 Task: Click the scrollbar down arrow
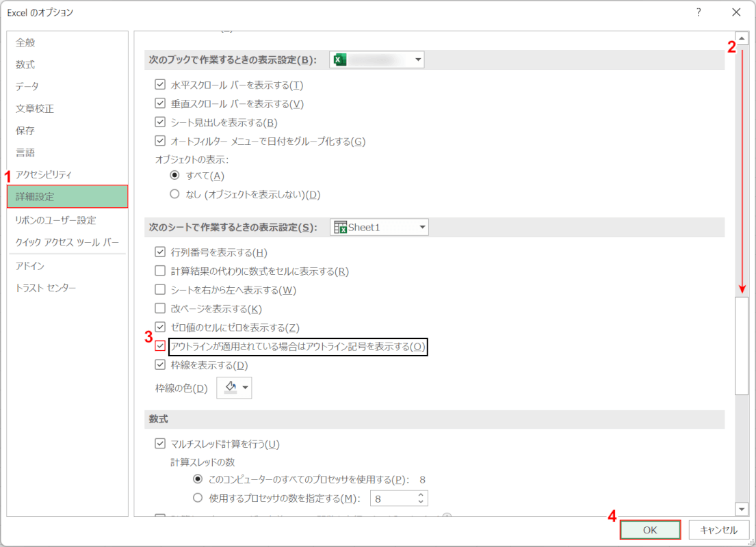(x=742, y=509)
